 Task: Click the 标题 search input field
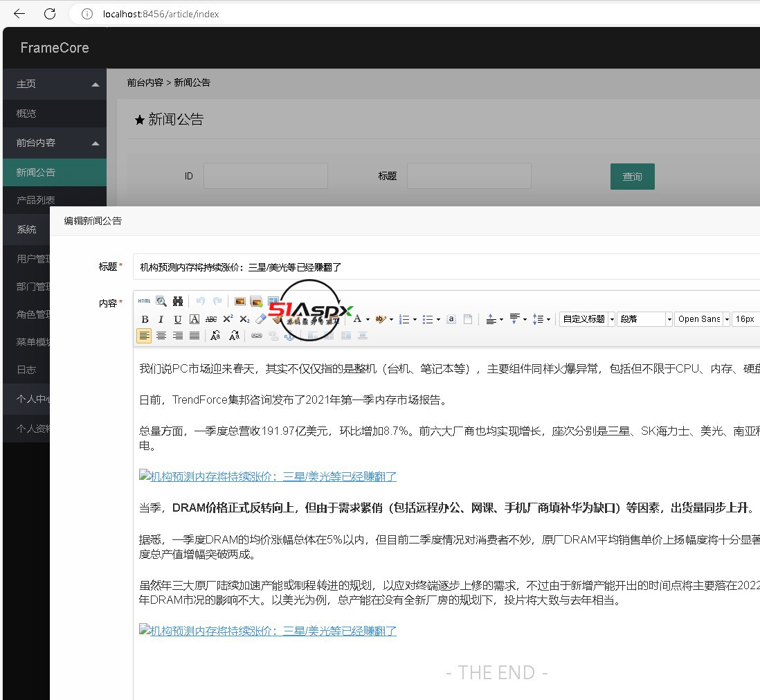469,175
